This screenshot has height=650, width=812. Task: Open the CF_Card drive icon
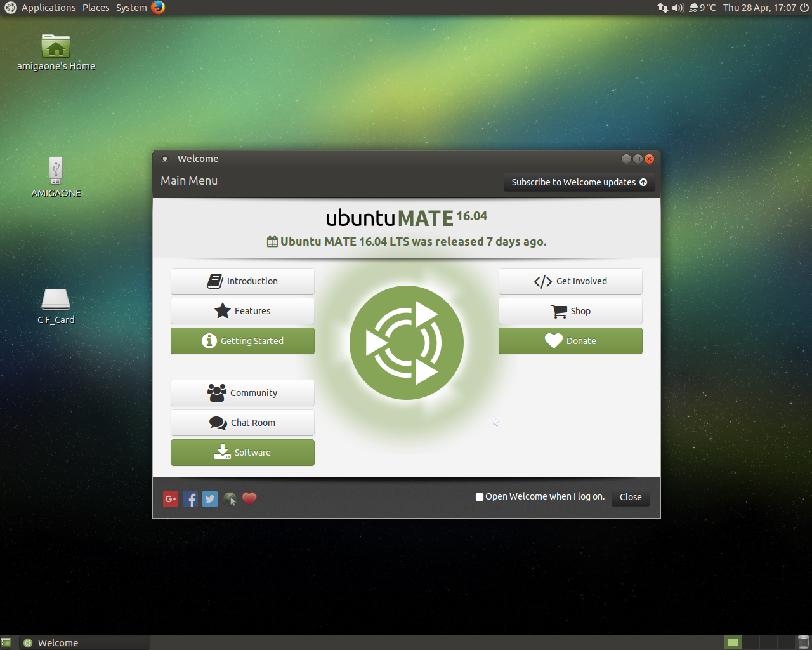pos(56,299)
